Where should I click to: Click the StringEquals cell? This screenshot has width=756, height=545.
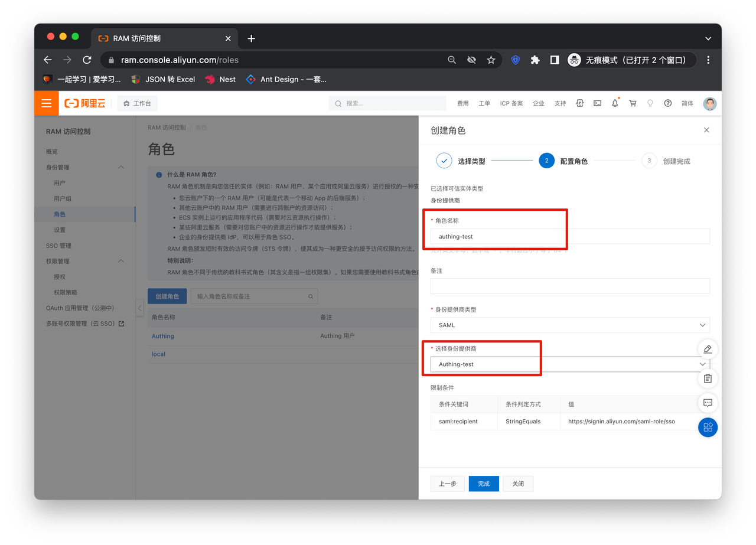pos(529,422)
